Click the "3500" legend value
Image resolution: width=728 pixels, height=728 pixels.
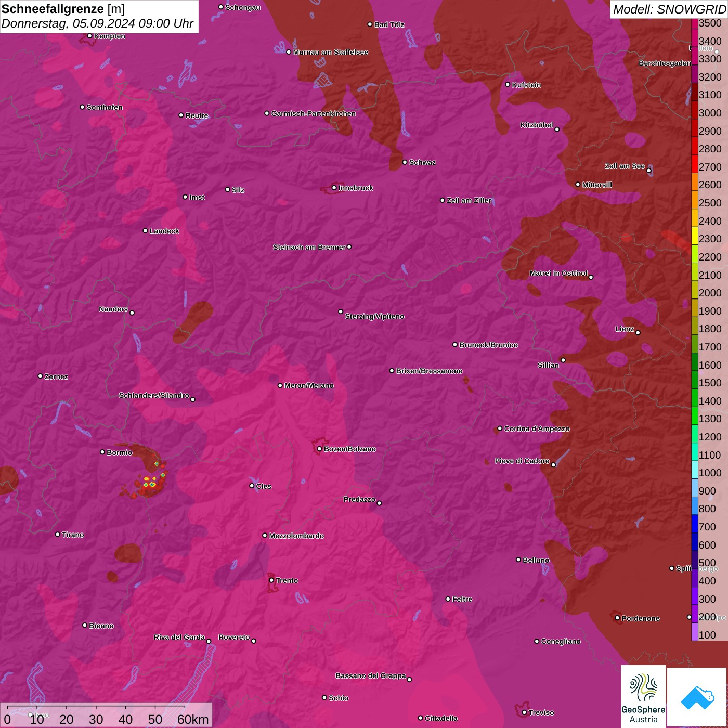[x=710, y=23]
